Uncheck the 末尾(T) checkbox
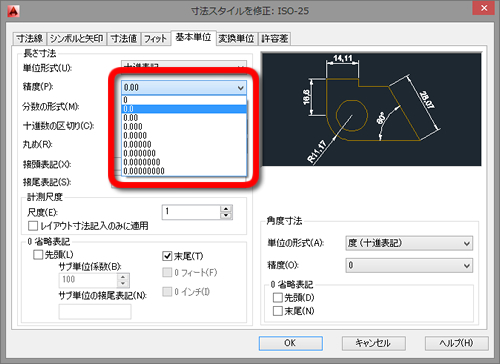Screen dimensions: 500x364 (167, 256)
